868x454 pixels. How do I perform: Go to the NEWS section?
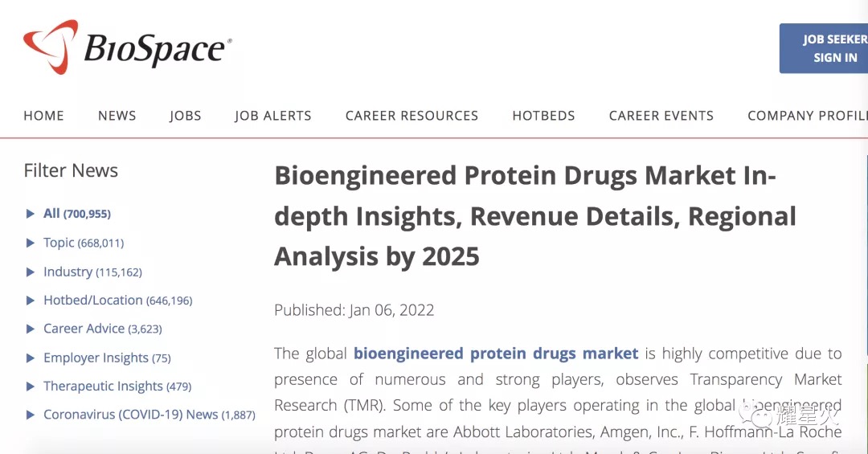(x=117, y=116)
